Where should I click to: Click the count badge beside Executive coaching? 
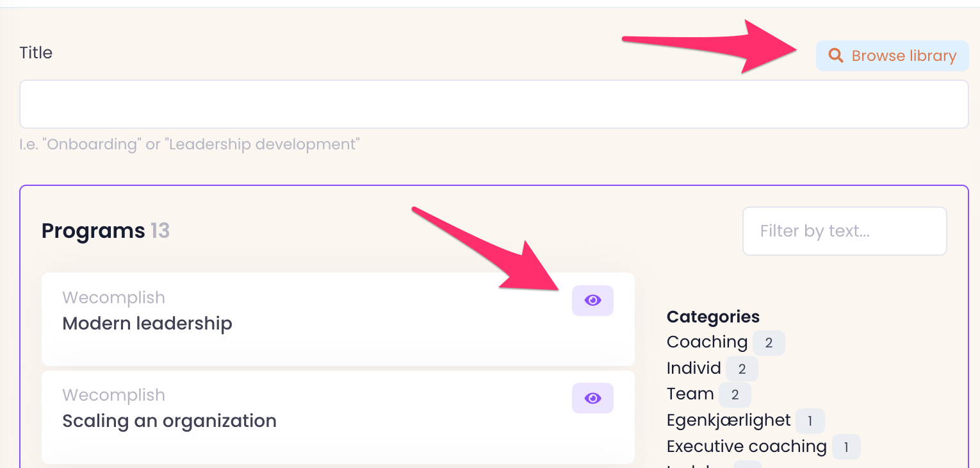coord(845,447)
